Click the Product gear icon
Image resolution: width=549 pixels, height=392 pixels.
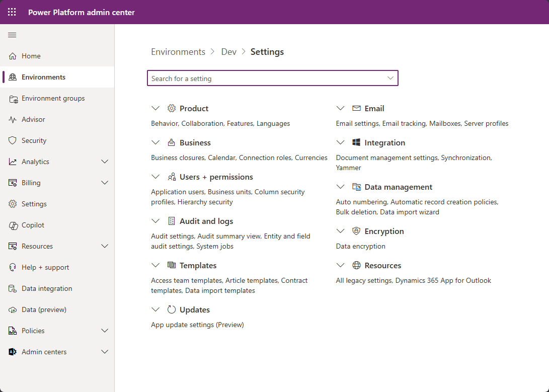[171, 108]
